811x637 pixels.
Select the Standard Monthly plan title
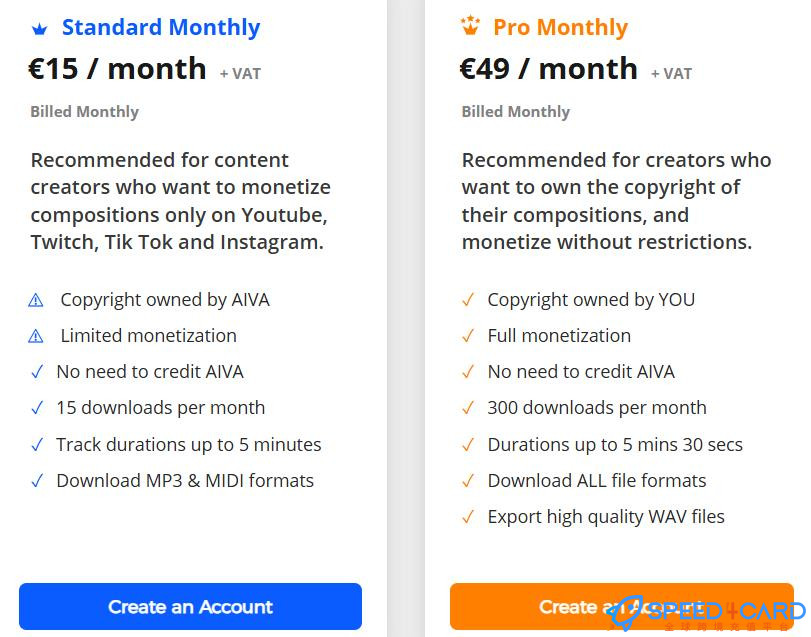160,28
